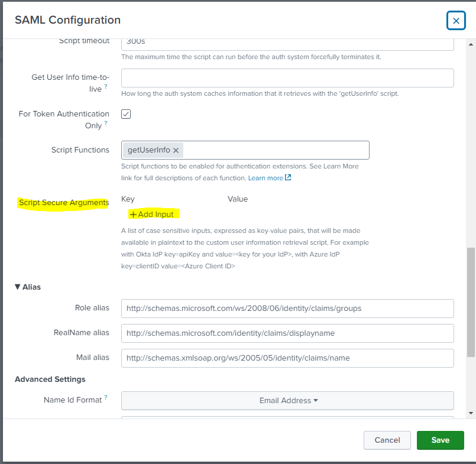Open the Name Id Format dropdown

tap(287, 400)
